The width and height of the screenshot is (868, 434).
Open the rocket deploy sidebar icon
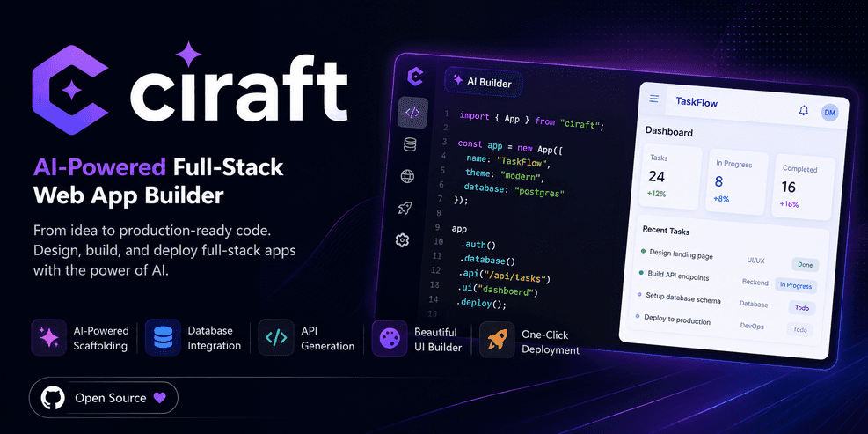(405, 208)
